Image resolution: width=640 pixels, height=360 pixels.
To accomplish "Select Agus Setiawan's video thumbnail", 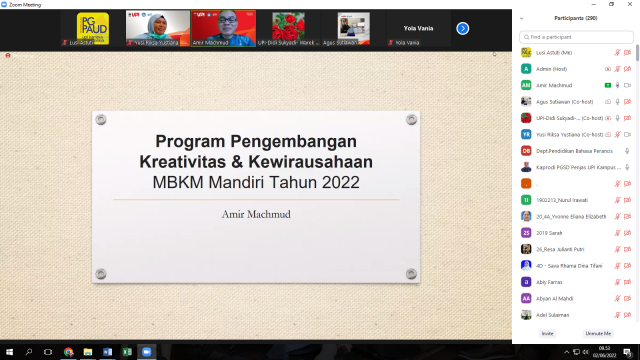I will [354, 29].
